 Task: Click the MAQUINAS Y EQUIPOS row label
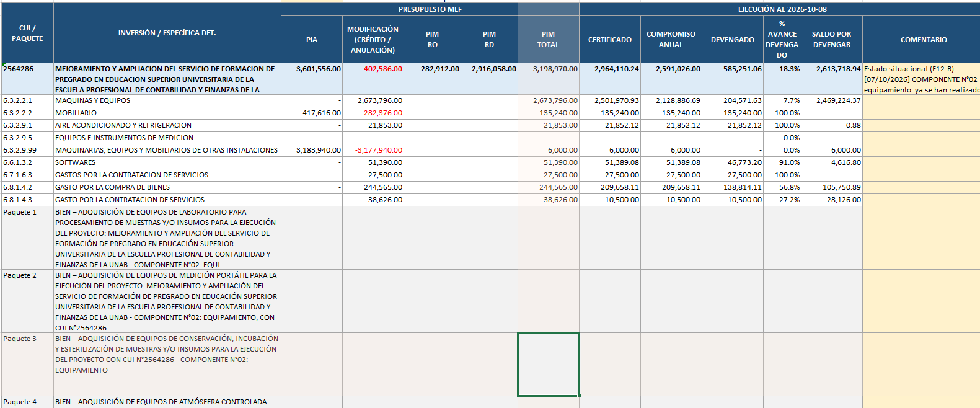pos(167,100)
